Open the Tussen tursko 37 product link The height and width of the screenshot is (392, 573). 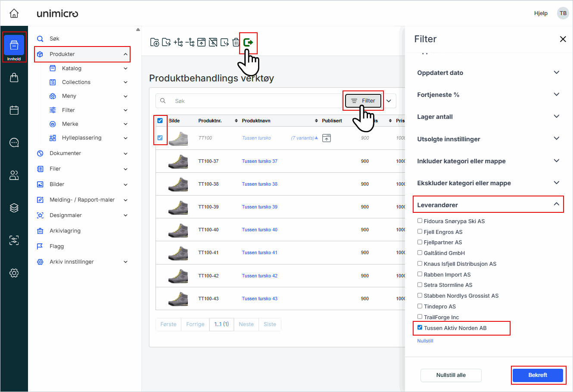point(259,161)
